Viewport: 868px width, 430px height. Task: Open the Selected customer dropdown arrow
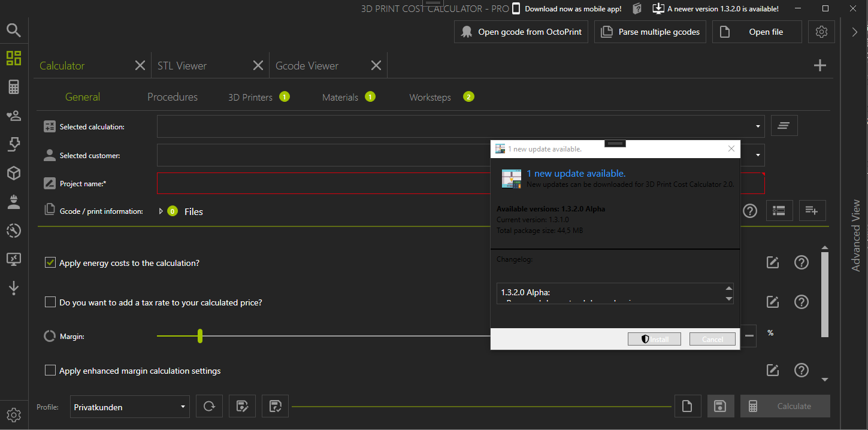[758, 155]
